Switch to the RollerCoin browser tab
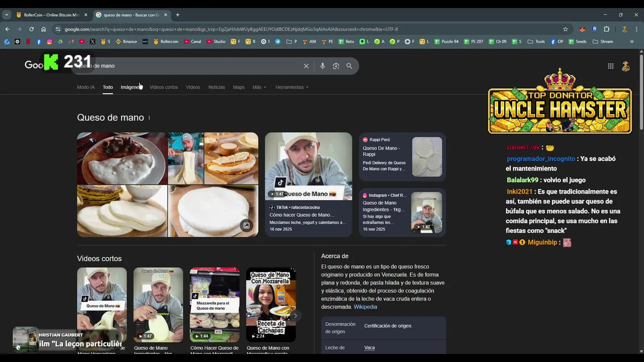The image size is (644, 362). [x=51, y=15]
